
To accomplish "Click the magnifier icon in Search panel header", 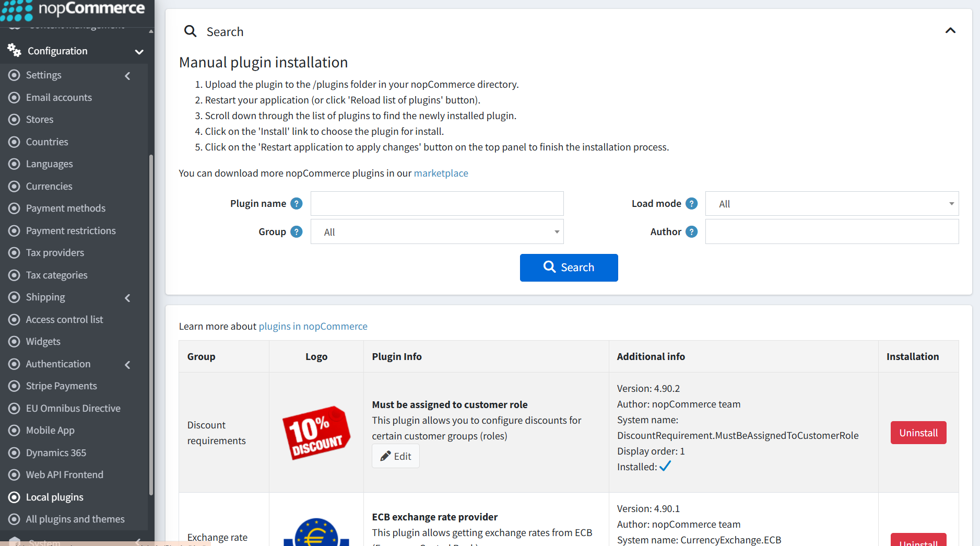I will (x=191, y=31).
